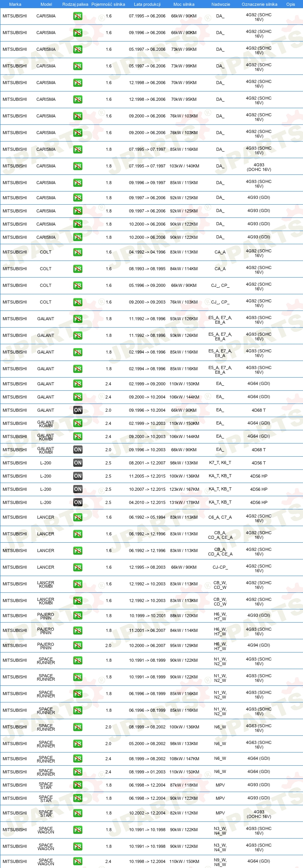Click the ON fuel icon in the L-200 123kW / 167KM row
Image resolution: width=303 pixels, height=868 pixels.
(78, 489)
